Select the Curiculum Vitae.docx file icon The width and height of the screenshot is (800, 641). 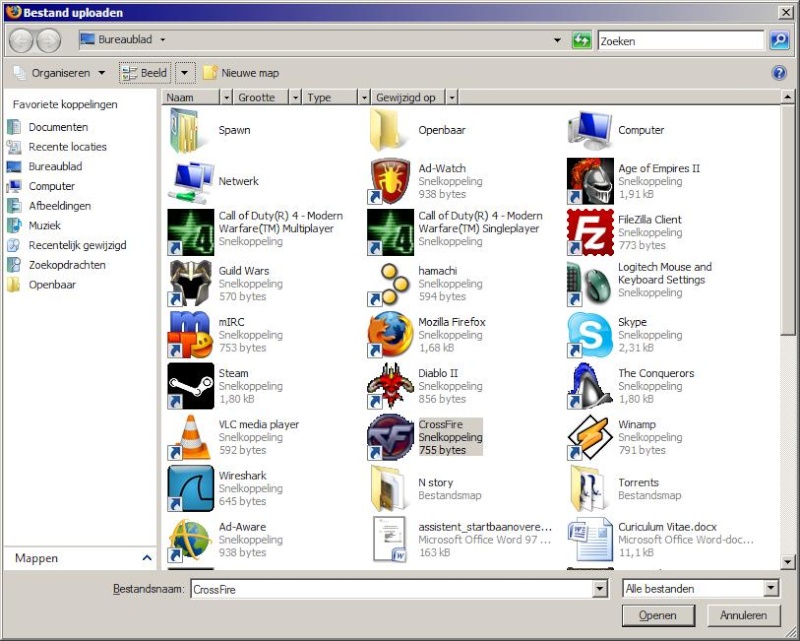[x=590, y=539]
